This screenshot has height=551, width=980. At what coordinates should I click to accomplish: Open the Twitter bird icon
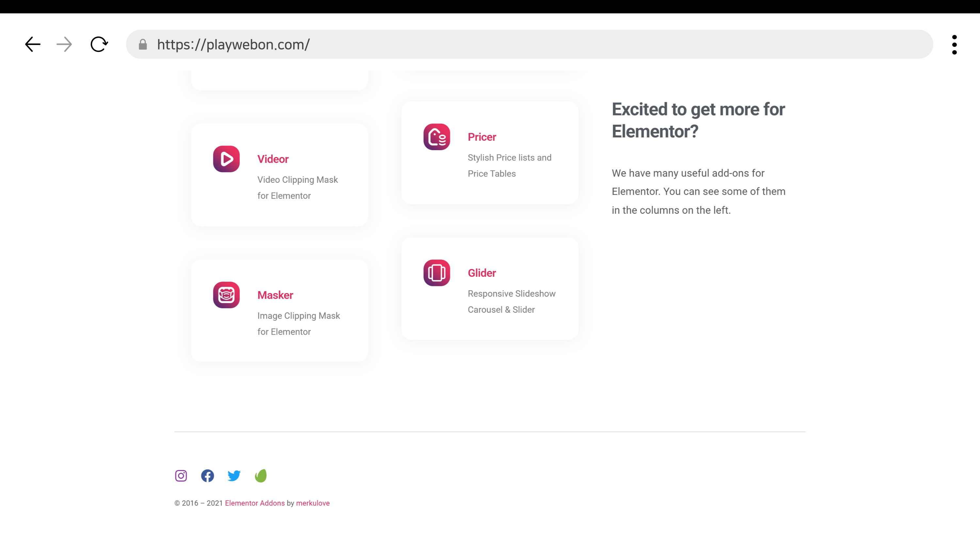(x=234, y=476)
